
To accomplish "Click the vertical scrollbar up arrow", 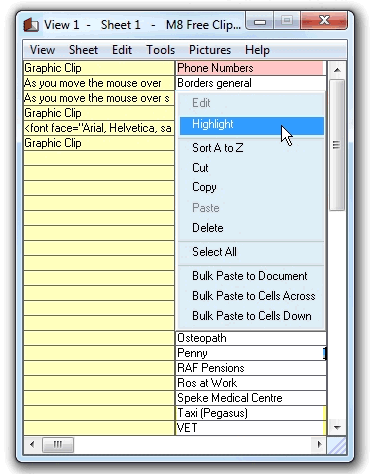I will click(337, 70).
